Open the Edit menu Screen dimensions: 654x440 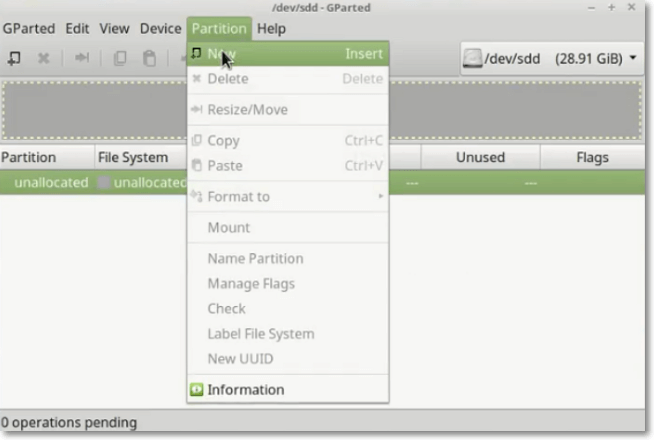click(77, 29)
